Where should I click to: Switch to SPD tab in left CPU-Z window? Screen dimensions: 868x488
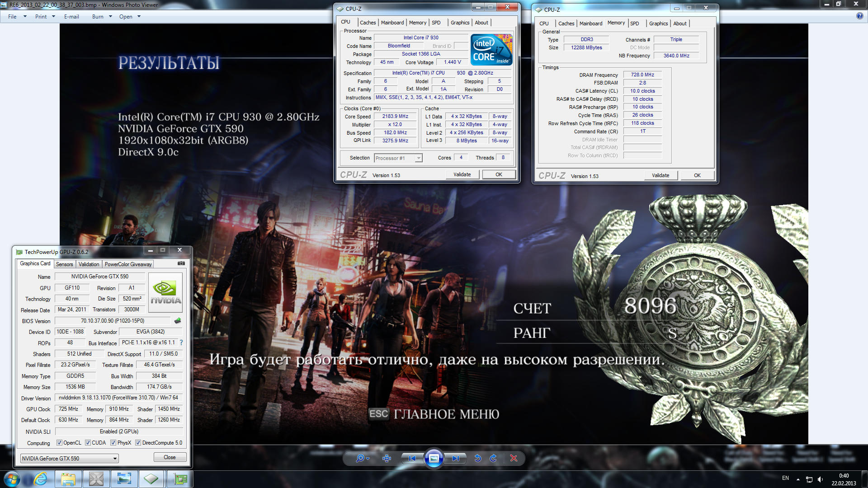click(x=436, y=23)
